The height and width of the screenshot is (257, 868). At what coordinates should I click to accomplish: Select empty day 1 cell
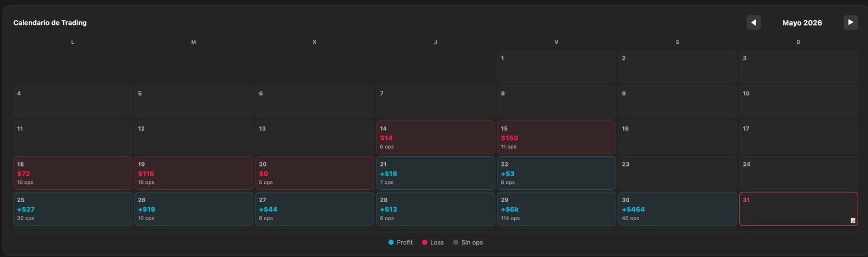[557, 67]
